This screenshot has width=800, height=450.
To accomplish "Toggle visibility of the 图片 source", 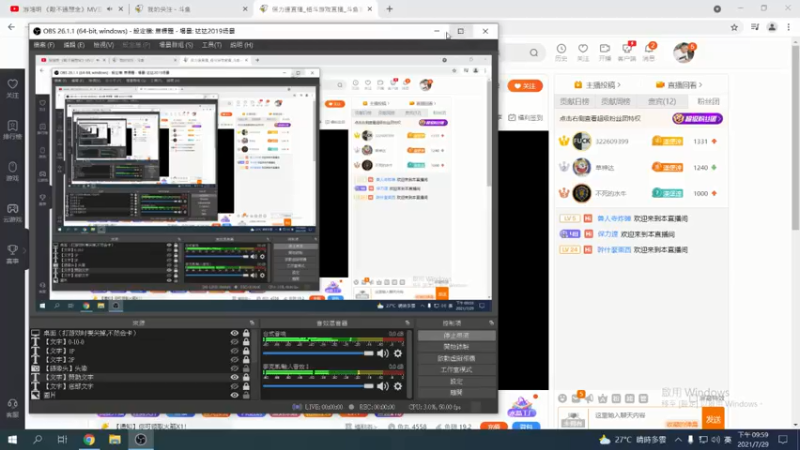I will pos(234,395).
